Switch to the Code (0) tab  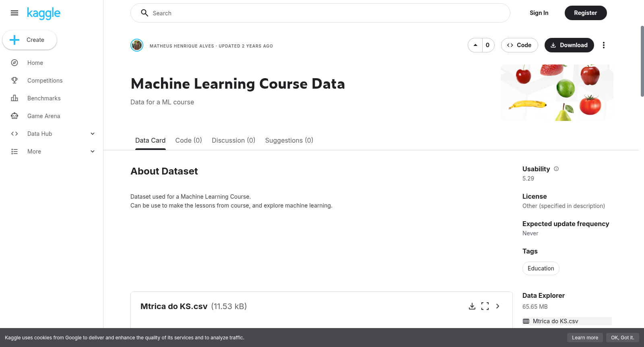point(189,140)
